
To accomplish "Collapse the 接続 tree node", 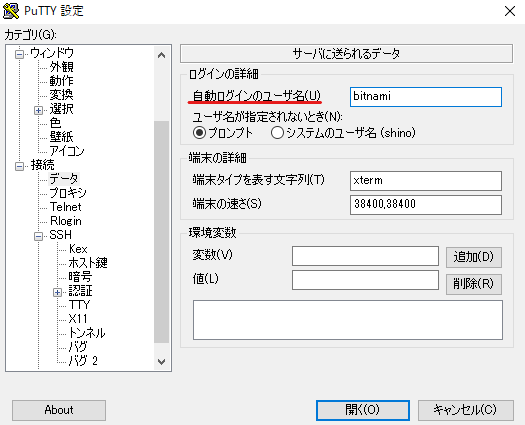I will (20, 166).
